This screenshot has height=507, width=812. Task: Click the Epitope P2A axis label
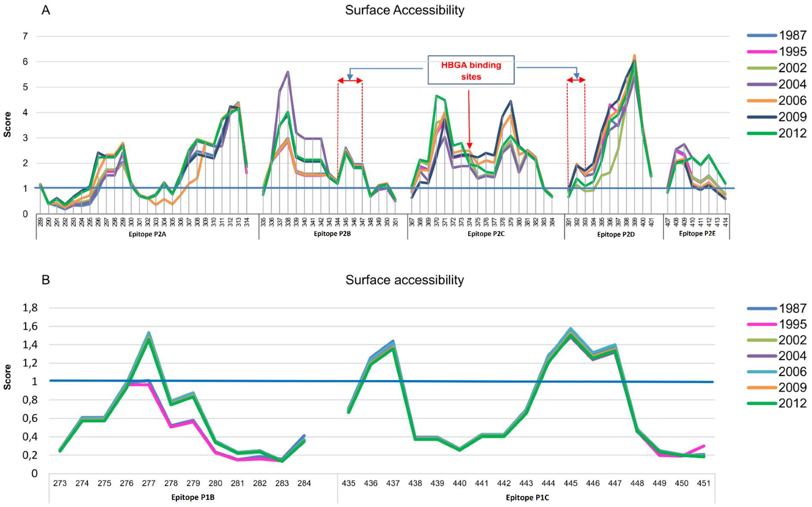[147, 234]
